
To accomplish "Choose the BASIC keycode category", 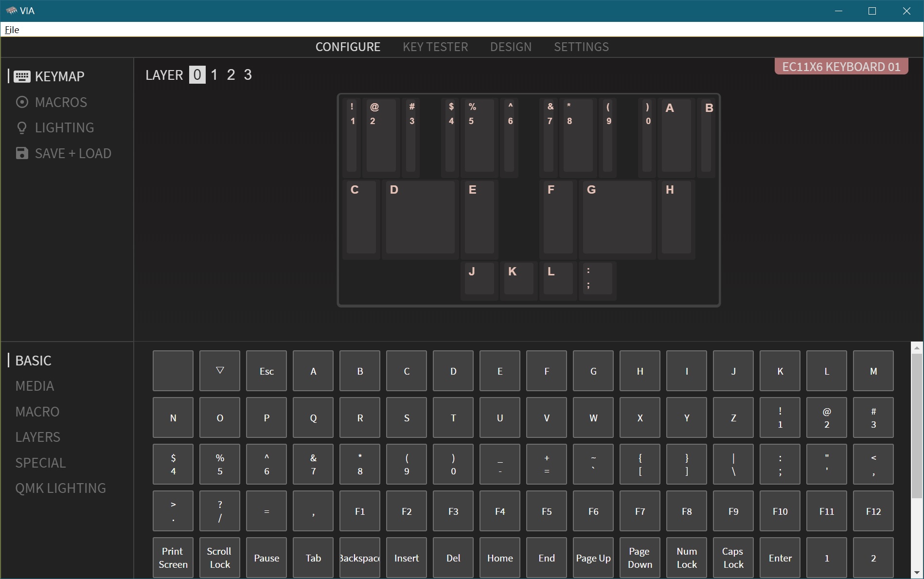I will click(33, 361).
